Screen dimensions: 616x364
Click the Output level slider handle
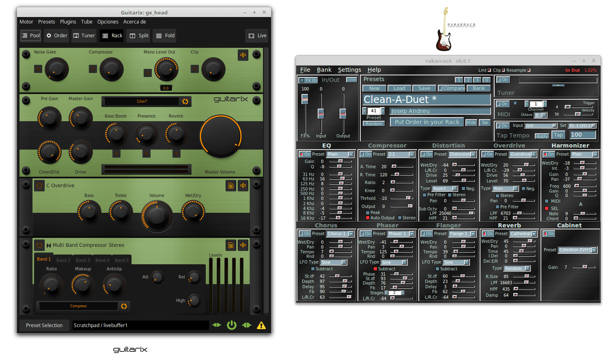pyautogui.click(x=343, y=113)
